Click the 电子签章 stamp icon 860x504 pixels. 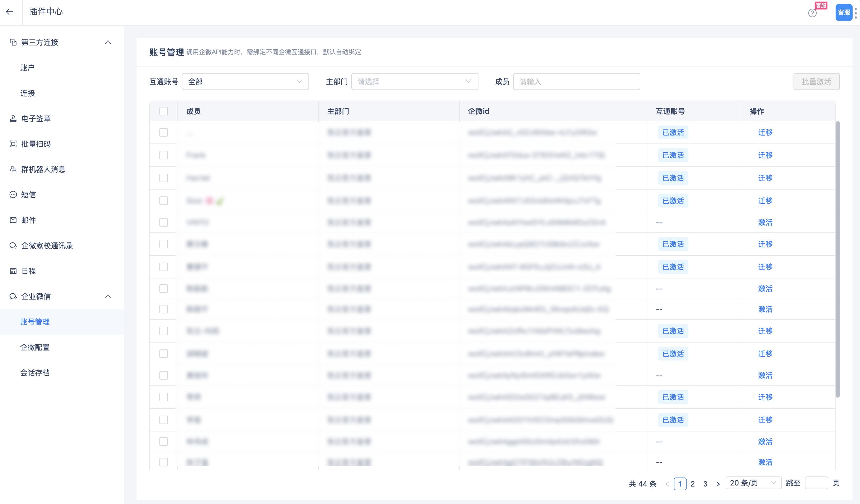[x=13, y=119]
